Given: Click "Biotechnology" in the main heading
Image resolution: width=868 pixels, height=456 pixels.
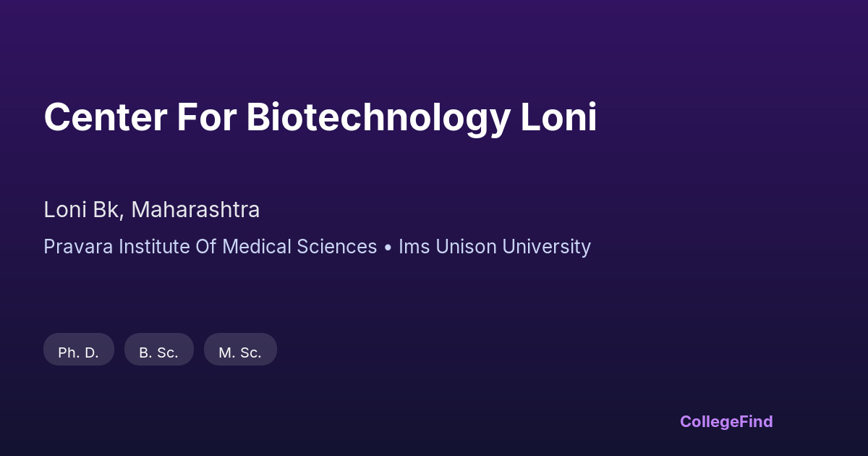Looking at the screenshot, I should tap(378, 117).
